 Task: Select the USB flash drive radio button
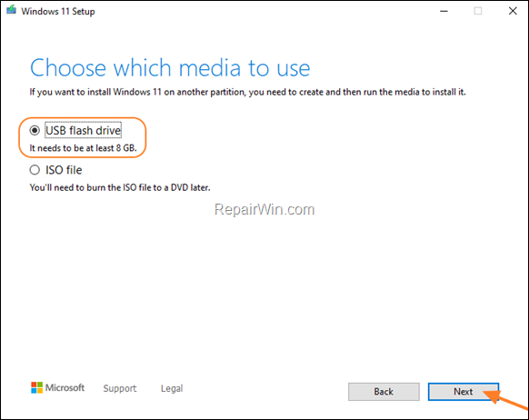pyautogui.click(x=35, y=130)
